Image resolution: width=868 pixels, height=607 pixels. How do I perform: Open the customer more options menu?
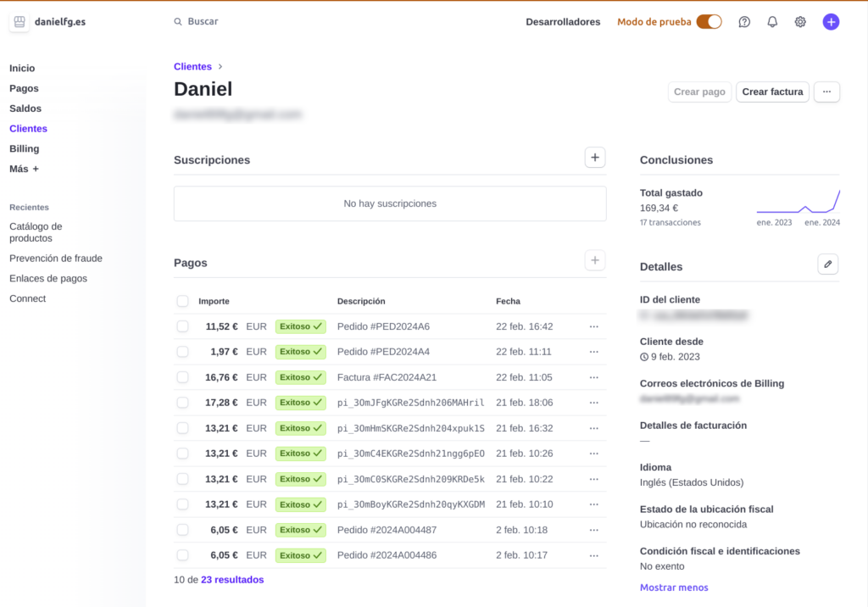pos(826,92)
